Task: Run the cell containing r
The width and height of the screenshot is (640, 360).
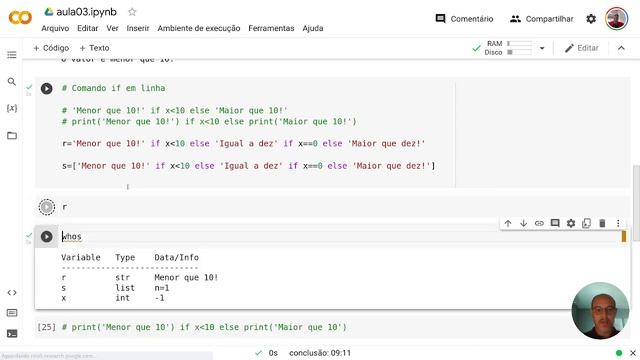Action: (x=47, y=207)
